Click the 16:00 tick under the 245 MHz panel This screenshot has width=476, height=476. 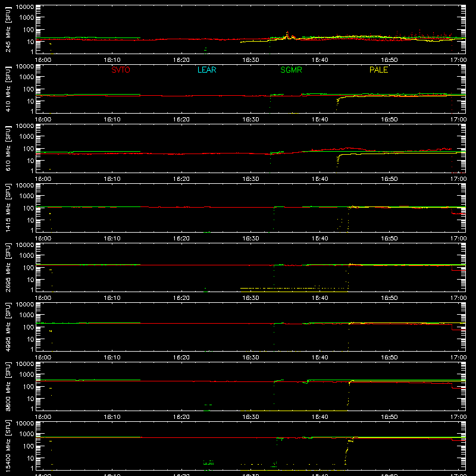pos(43,60)
